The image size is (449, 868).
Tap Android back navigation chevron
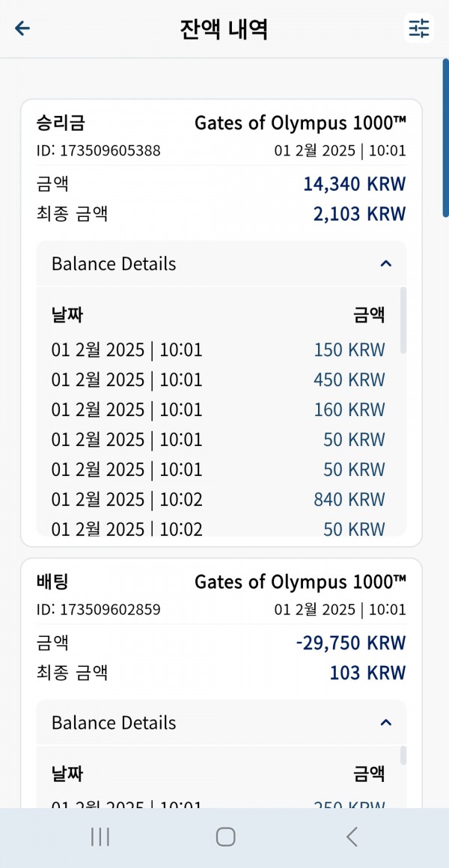click(352, 837)
